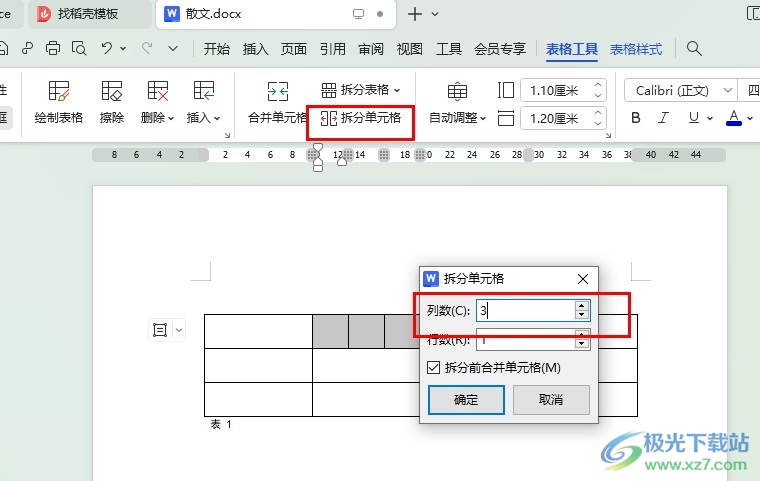Click the 绘制表格 (Draw Table) icon
The height and width of the screenshot is (481, 760).
point(59,93)
